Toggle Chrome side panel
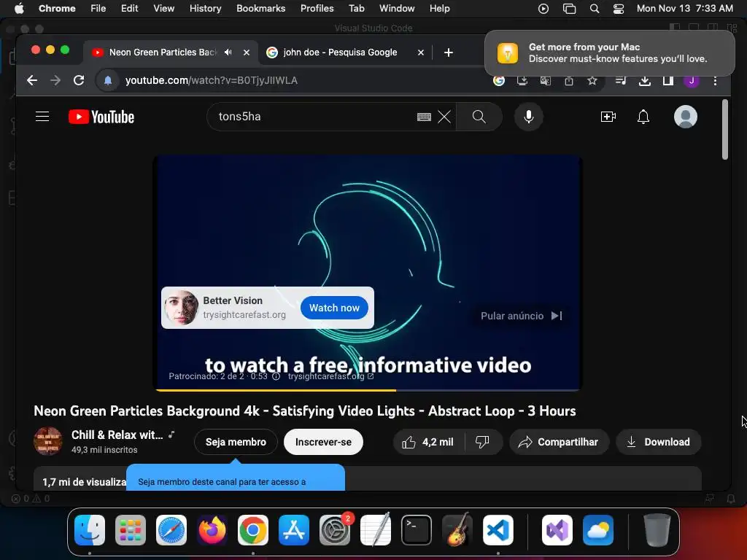The width and height of the screenshot is (747, 560). 668,80
